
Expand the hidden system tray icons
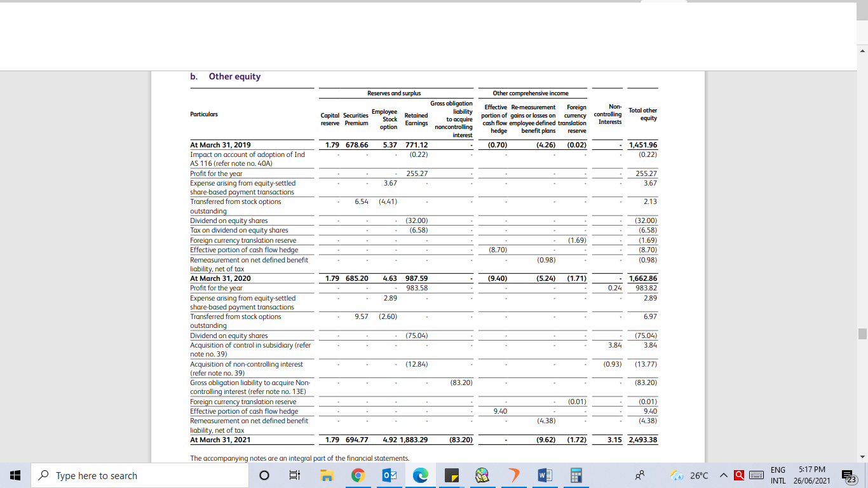click(x=724, y=475)
